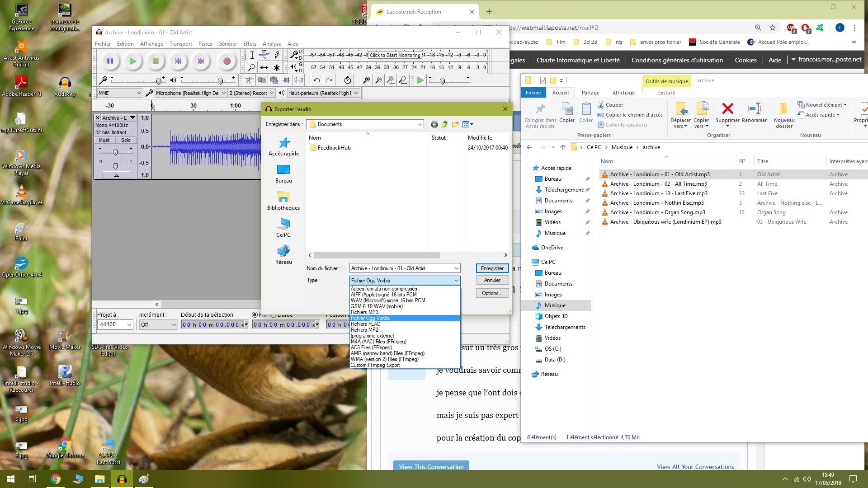Choose WAV (Microsoft) signé 16 bits PCM
This screenshot has width=868, height=488.
tap(388, 300)
